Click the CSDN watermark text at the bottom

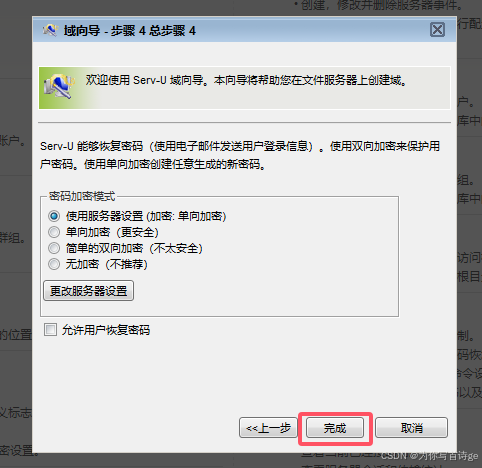click(429, 456)
